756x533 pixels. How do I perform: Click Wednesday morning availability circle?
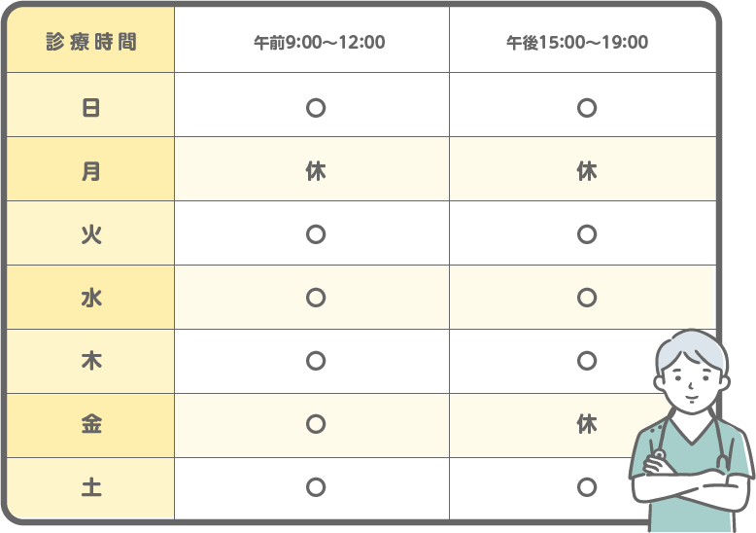tap(315, 298)
